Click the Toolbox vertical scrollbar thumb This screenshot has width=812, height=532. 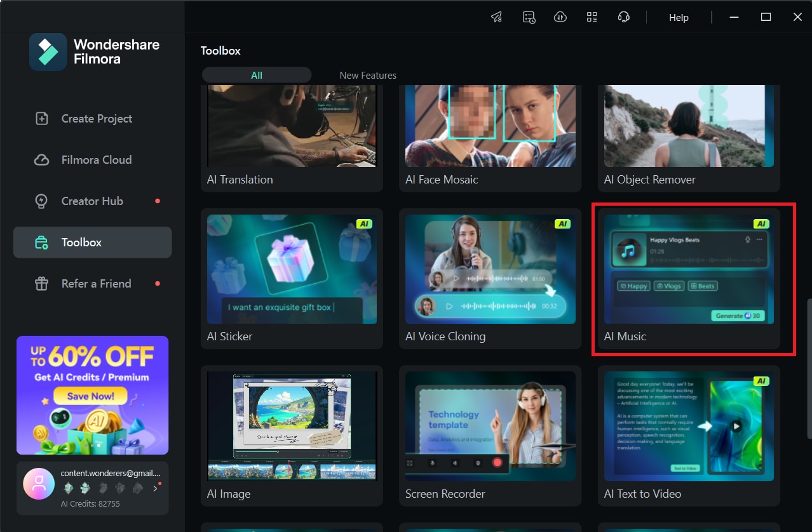coord(809,368)
